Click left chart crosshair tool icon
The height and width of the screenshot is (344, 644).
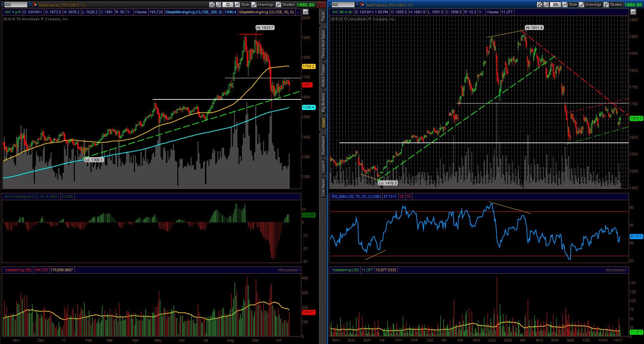(x=212, y=5)
